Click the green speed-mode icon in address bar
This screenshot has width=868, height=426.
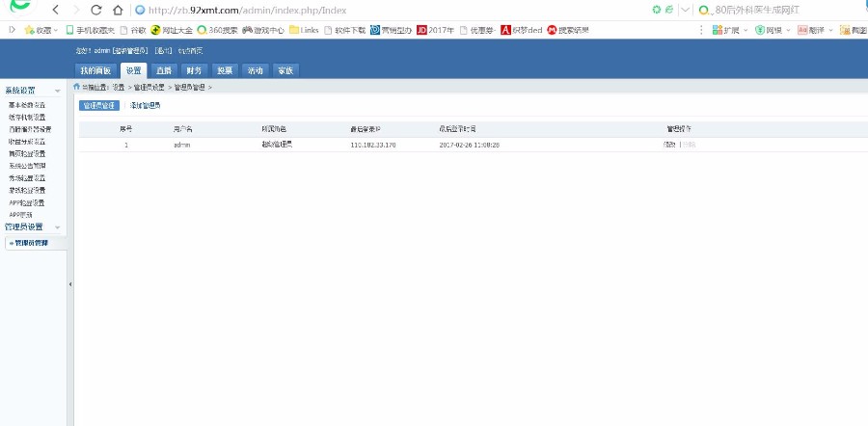[x=657, y=10]
